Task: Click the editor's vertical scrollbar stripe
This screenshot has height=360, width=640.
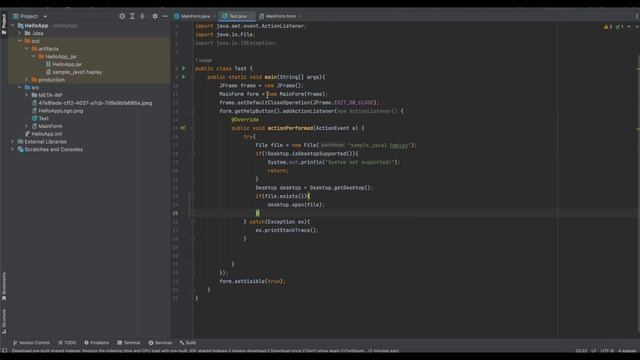Action: (x=638, y=180)
